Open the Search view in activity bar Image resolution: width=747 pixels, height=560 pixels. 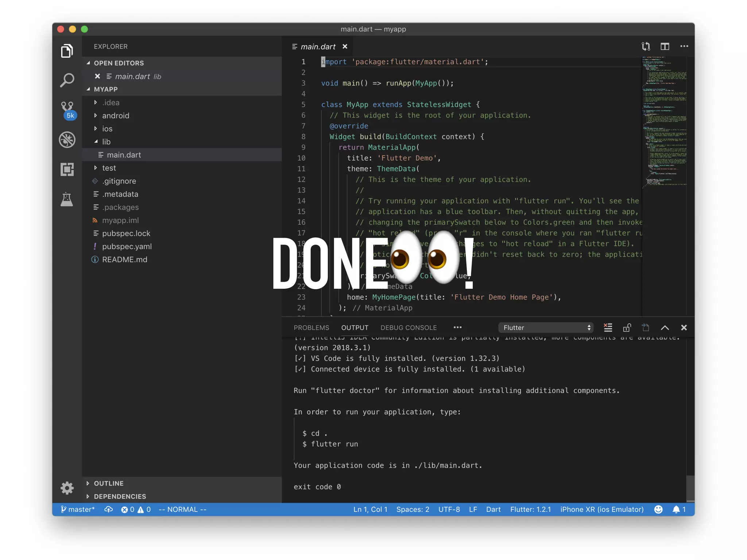pyautogui.click(x=67, y=80)
